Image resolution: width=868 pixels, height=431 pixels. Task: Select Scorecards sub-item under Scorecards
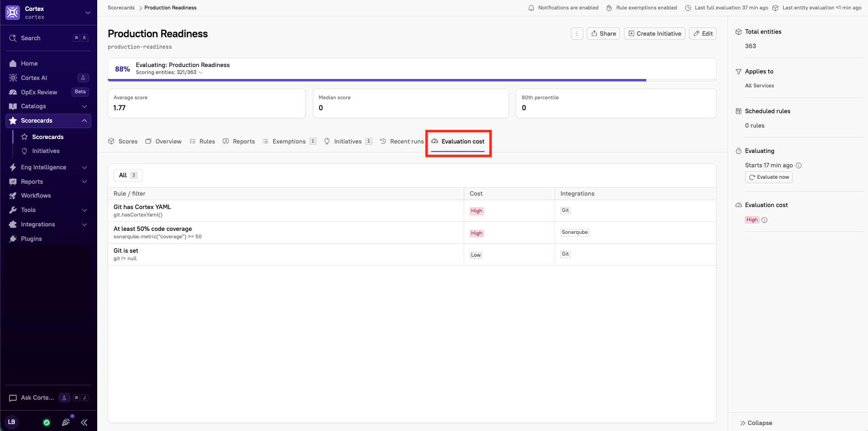point(48,137)
